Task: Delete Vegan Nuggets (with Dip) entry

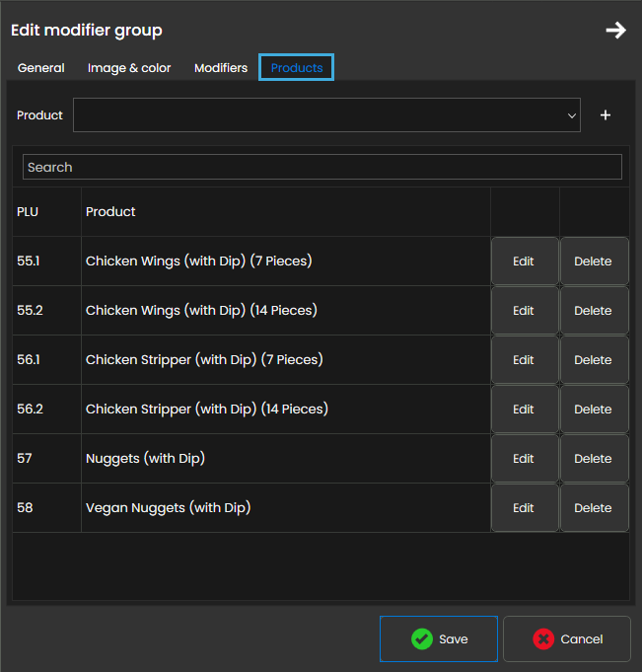Action: [x=593, y=508]
